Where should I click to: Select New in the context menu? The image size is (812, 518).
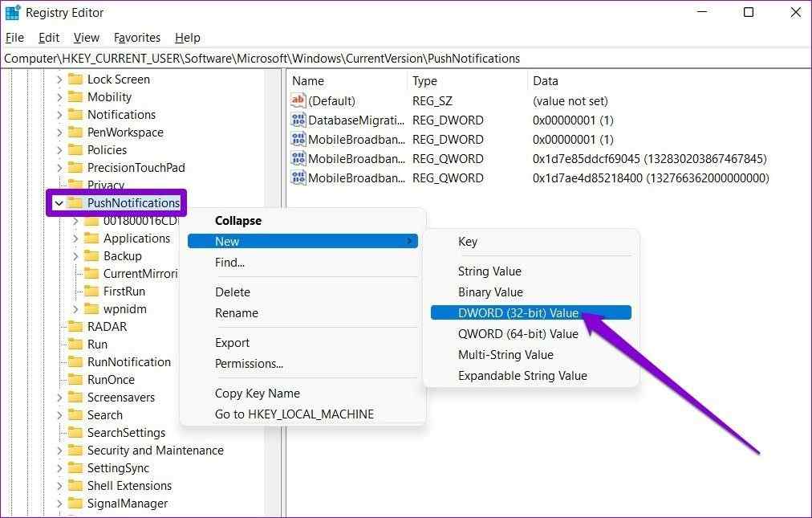point(302,241)
